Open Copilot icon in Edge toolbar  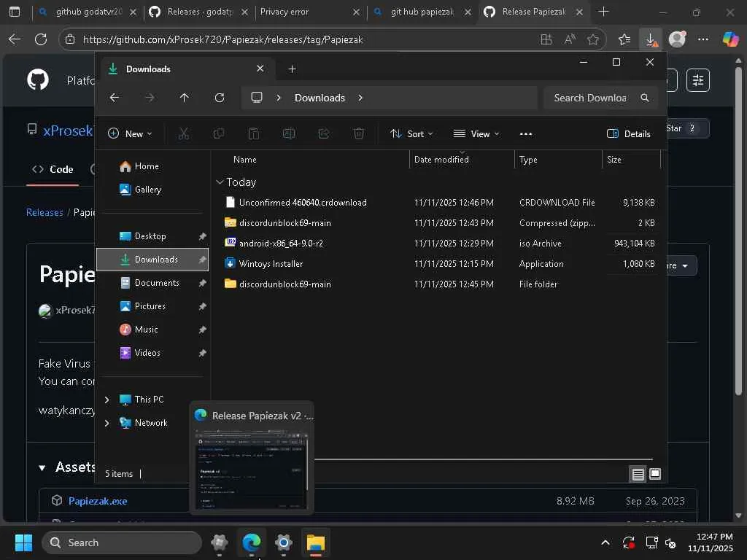[x=729, y=39]
